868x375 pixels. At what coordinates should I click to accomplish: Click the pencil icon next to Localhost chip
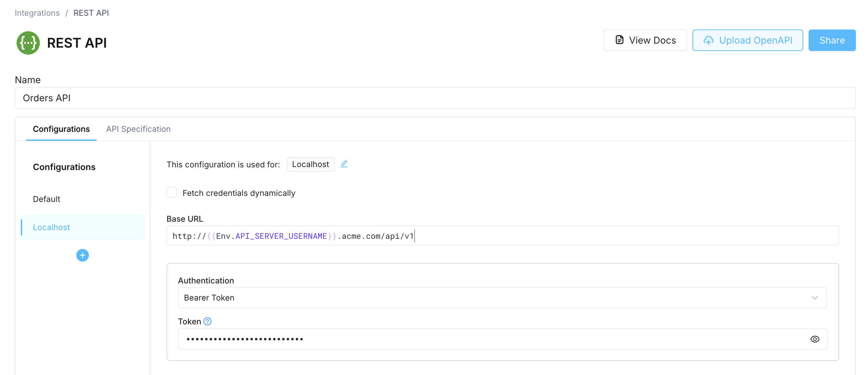[344, 164]
